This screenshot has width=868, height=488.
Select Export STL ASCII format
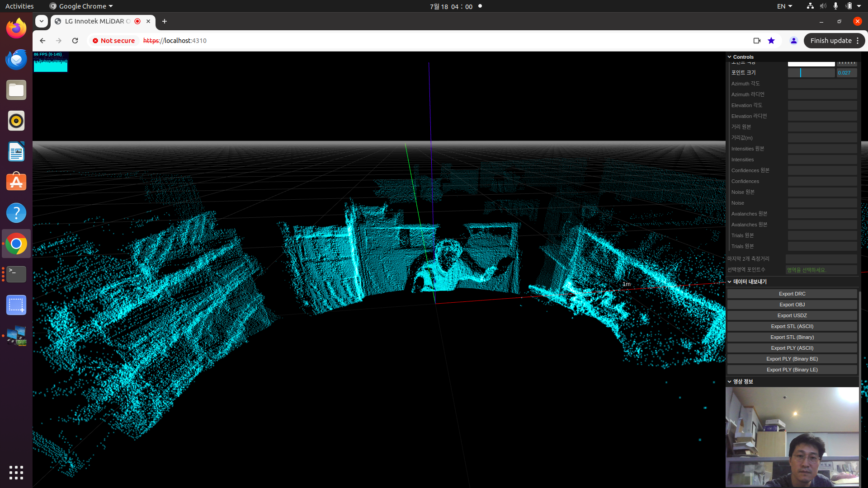(792, 326)
